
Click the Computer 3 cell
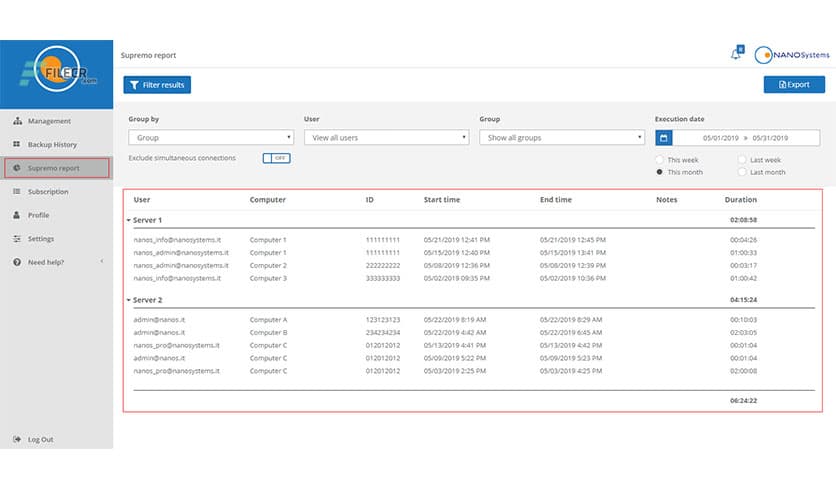(x=268, y=278)
